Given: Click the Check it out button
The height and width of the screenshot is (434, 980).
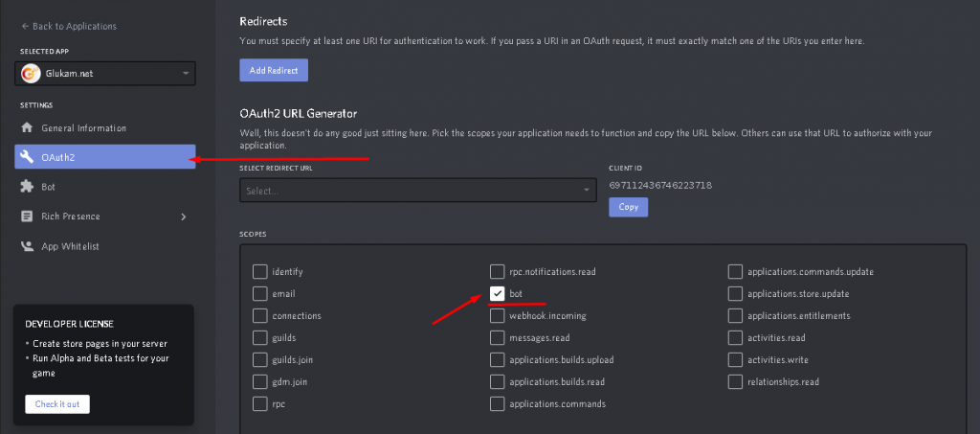Looking at the screenshot, I should 57,404.
